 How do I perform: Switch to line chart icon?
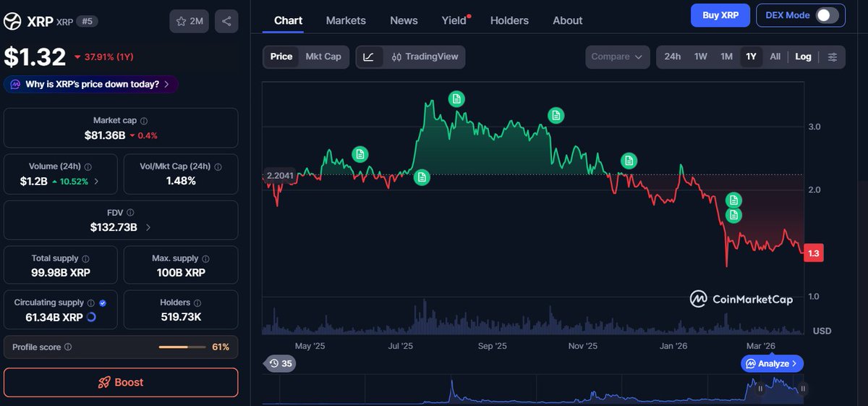pos(369,56)
